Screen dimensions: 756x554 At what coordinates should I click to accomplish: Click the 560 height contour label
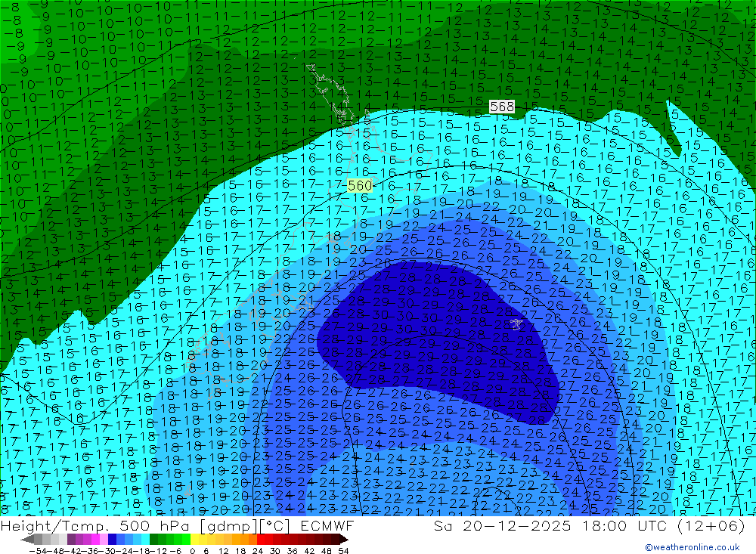(360, 185)
